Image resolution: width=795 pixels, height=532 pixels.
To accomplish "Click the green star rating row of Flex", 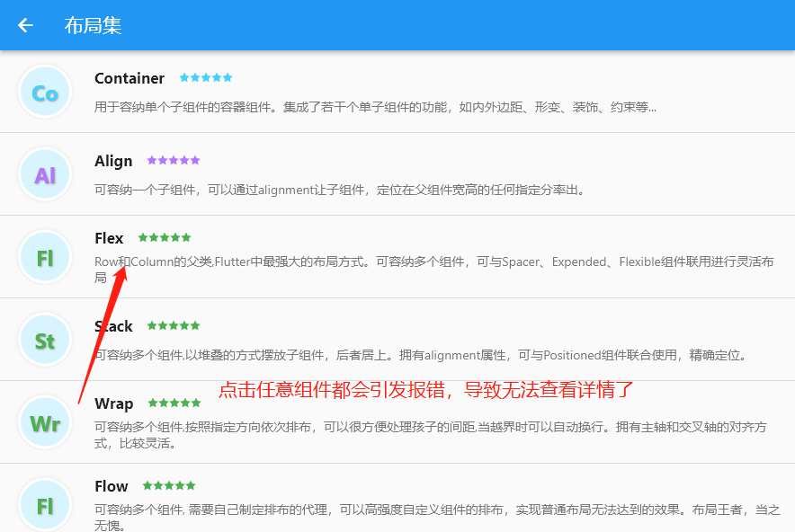I will (164, 237).
